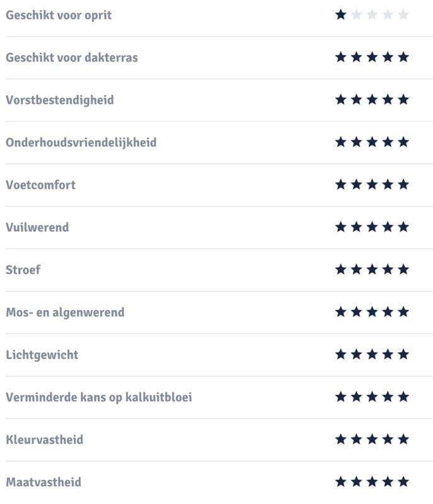Click the fifth star for Vorstbestendigheid
The width and height of the screenshot is (433, 504).
pyautogui.click(x=403, y=100)
